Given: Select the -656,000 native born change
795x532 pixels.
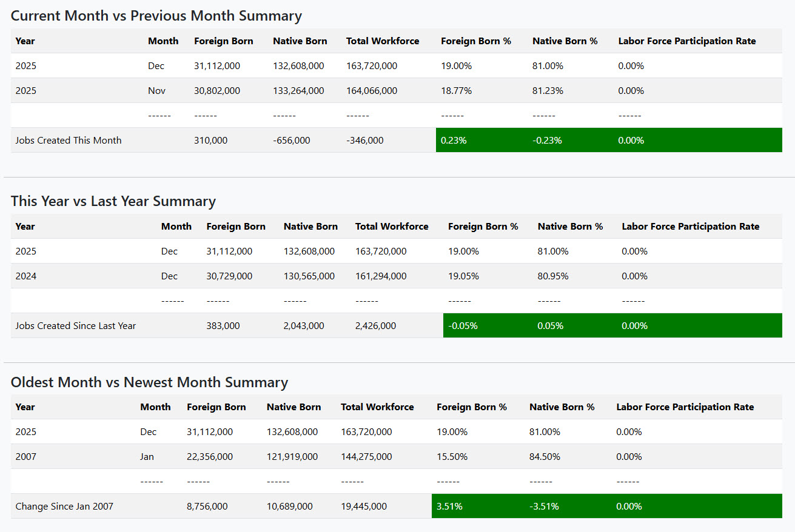Looking at the screenshot, I should pos(291,140).
